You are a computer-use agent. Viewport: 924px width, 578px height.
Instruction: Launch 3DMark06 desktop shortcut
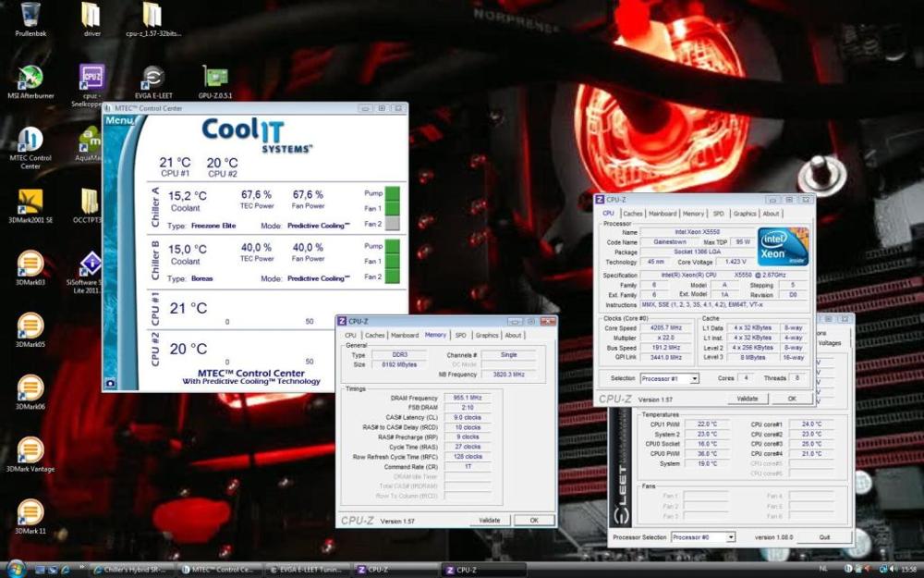pos(30,392)
